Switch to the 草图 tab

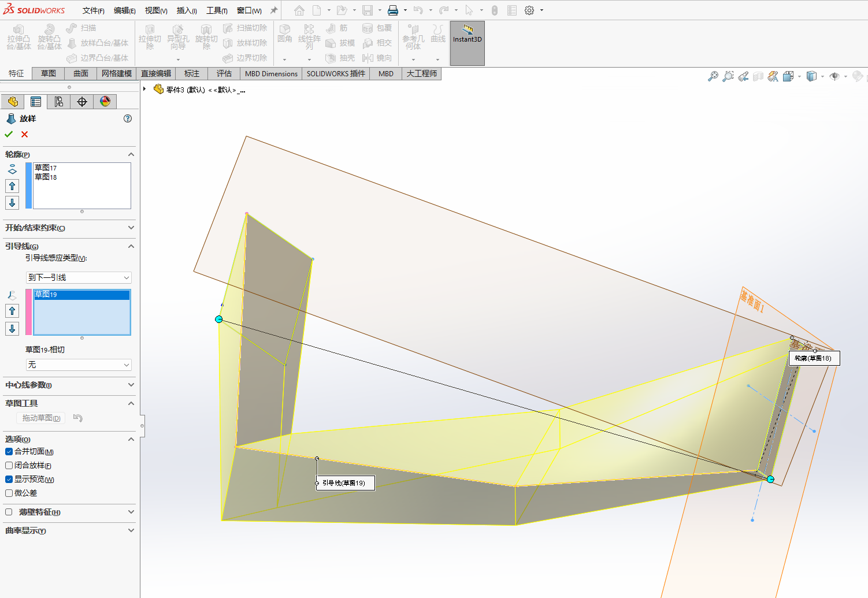(x=49, y=73)
